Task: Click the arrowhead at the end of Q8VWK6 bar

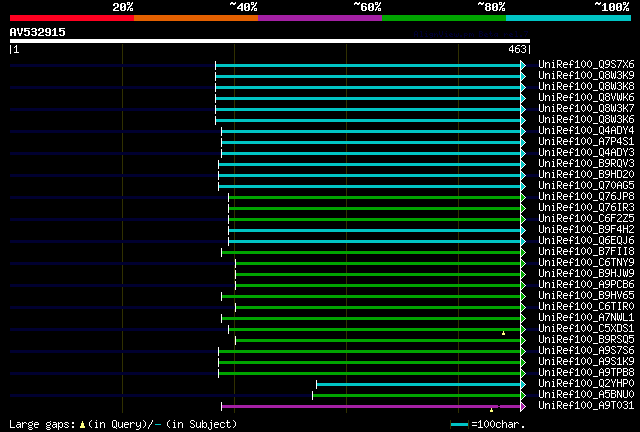Action: pyautogui.click(x=523, y=98)
